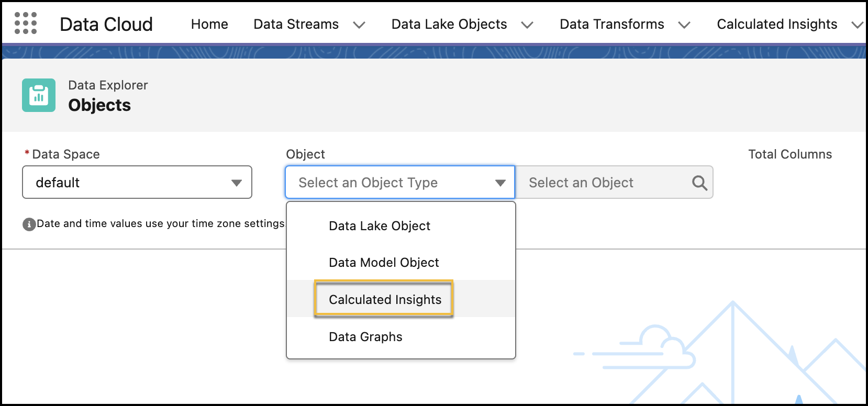Image resolution: width=868 pixels, height=406 pixels.
Task: Click the Data Explorer chart icon
Action: click(x=39, y=95)
